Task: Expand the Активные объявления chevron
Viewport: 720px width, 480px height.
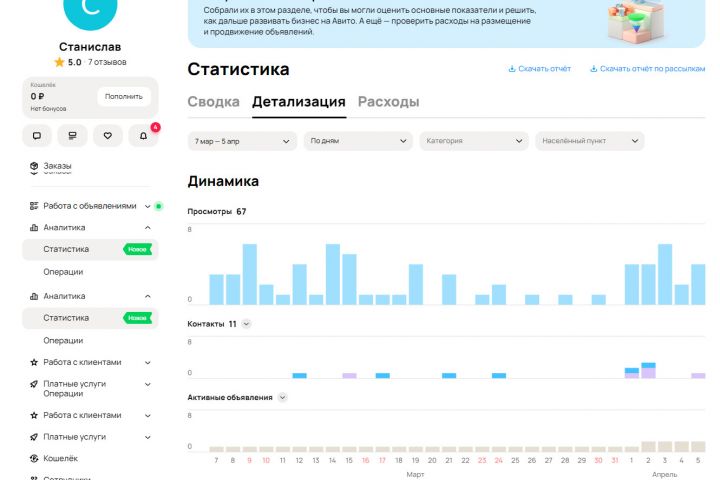Action: coord(282,398)
